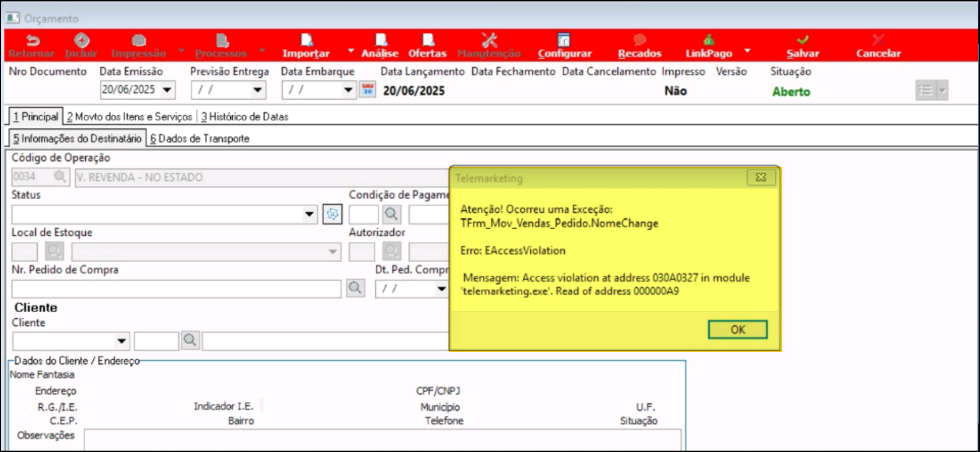Expand the arrow beside the list view icon
Viewport: 980px width, 452px height.
942,91
